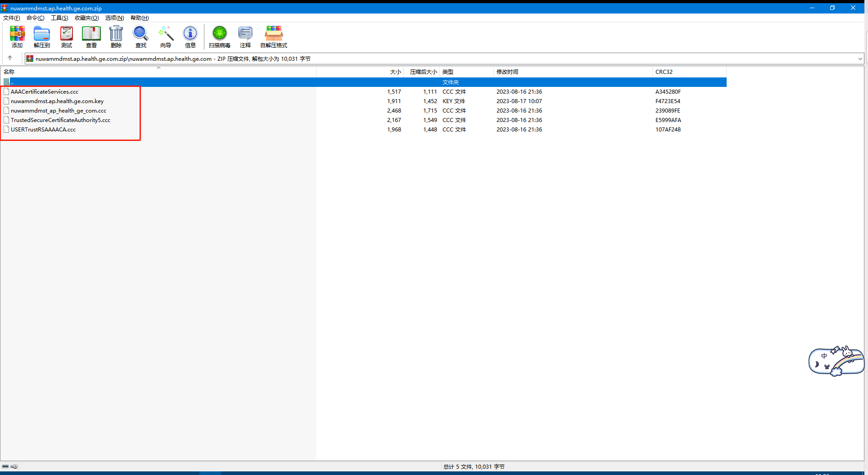The image size is (868, 475).
Task: Open the 选项(N) menu
Action: (115, 18)
